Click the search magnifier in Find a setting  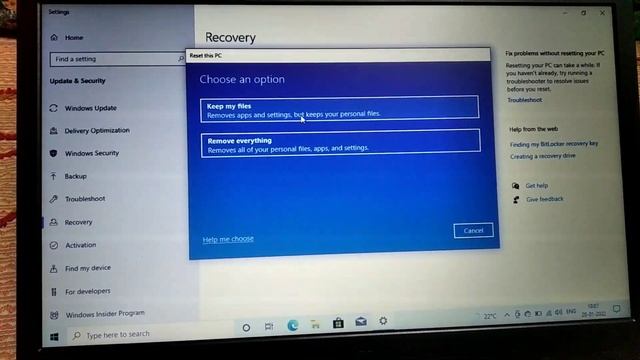click(x=181, y=59)
